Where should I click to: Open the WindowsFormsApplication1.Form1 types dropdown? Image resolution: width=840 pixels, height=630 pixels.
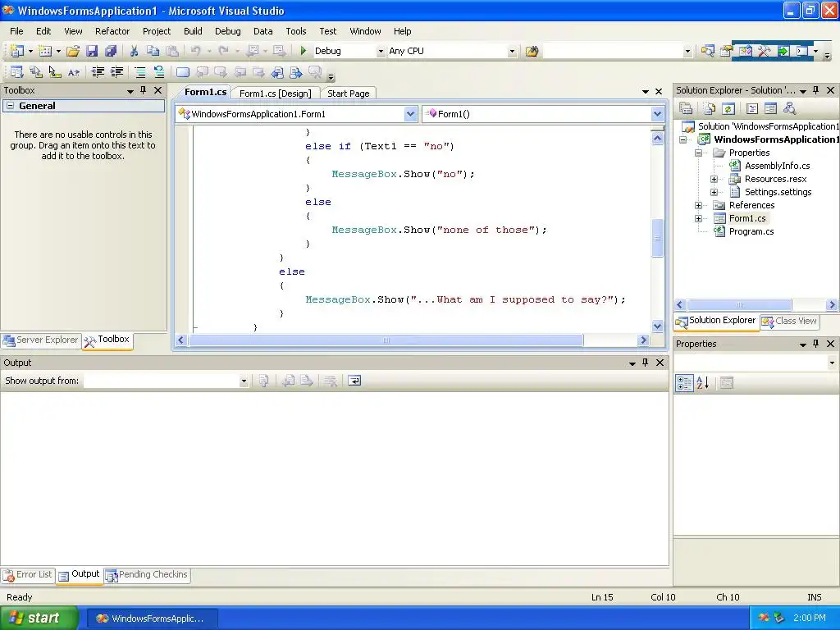(410, 114)
